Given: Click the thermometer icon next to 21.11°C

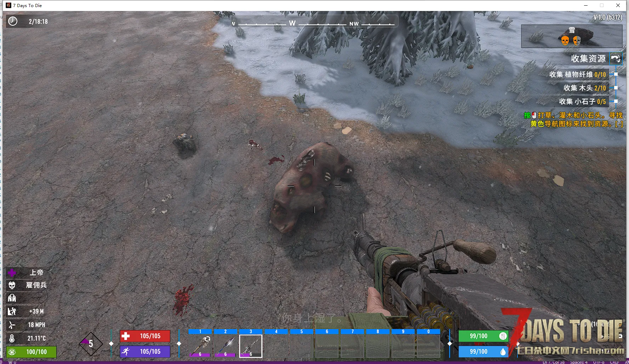Looking at the screenshot, I should click(12, 338).
